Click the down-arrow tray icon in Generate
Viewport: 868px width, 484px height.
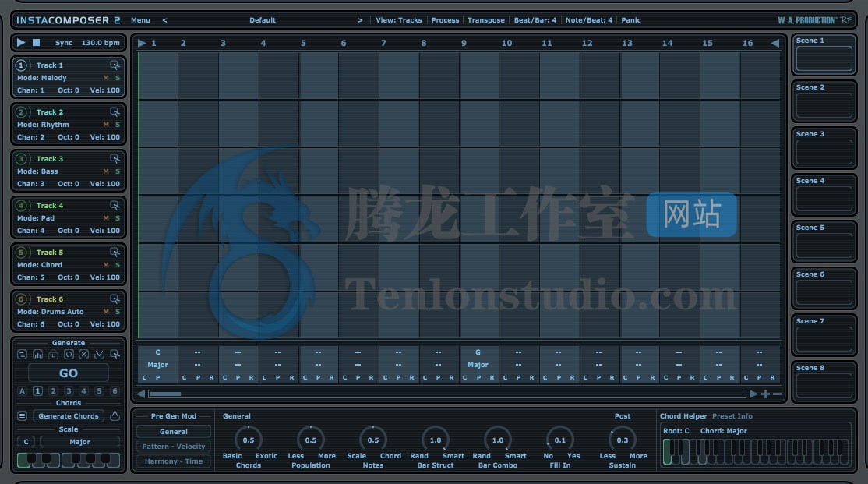click(99, 355)
